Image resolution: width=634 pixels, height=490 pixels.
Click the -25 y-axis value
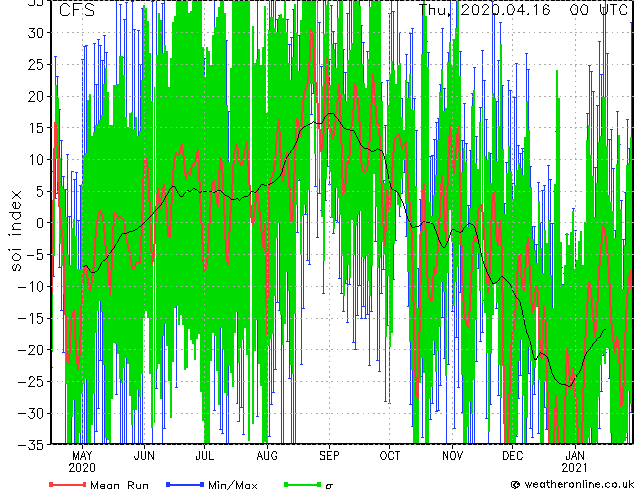point(32,382)
